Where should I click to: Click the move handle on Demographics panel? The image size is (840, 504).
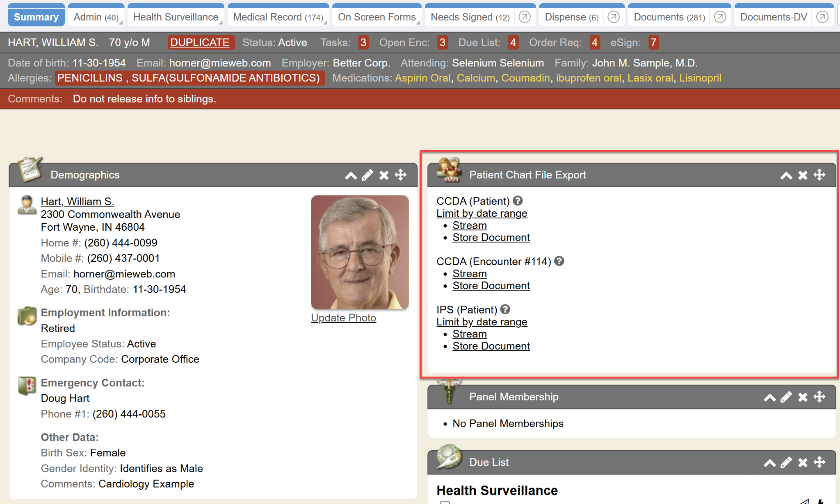pyautogui.click(x=401, y=175)
